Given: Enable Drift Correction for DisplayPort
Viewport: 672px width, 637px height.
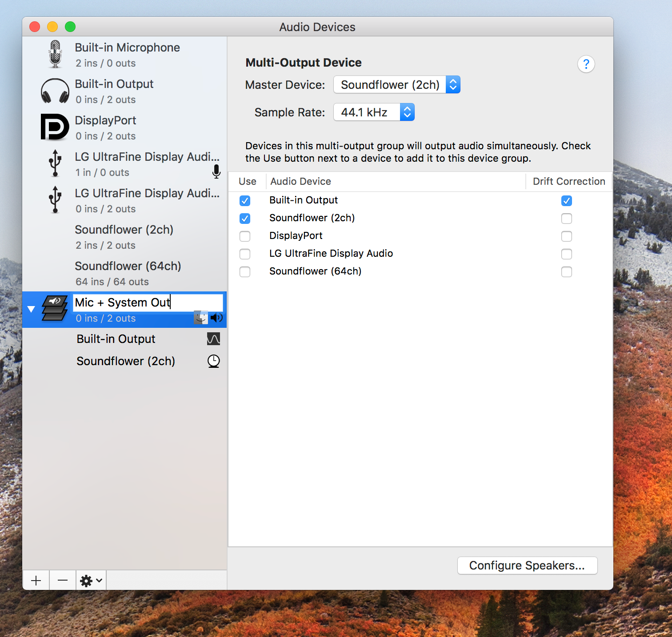Looking at the screenshot, I should (567, 236).
